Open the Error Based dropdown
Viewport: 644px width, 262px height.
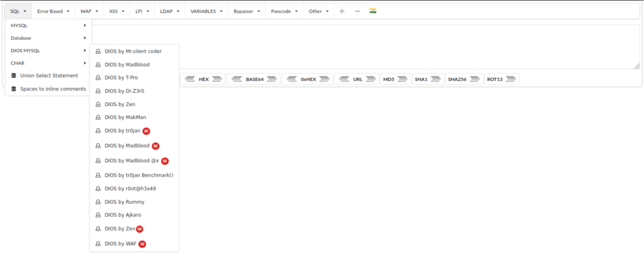[x=52, y=11]
